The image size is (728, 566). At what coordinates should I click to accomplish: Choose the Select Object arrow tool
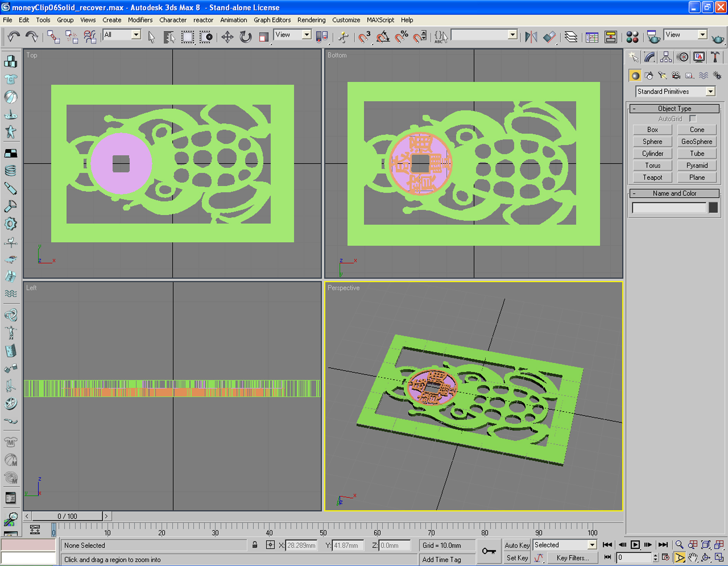151,37
